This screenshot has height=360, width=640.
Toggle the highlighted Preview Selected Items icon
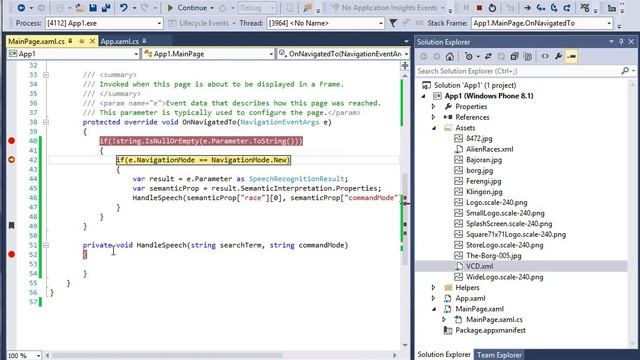click(571, 56)
